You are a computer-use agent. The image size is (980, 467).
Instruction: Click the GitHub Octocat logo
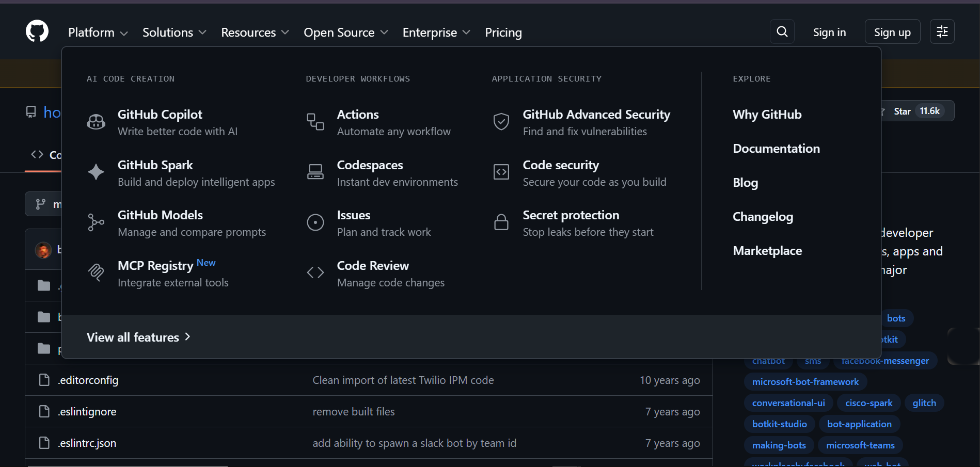[x=37, y=31]
